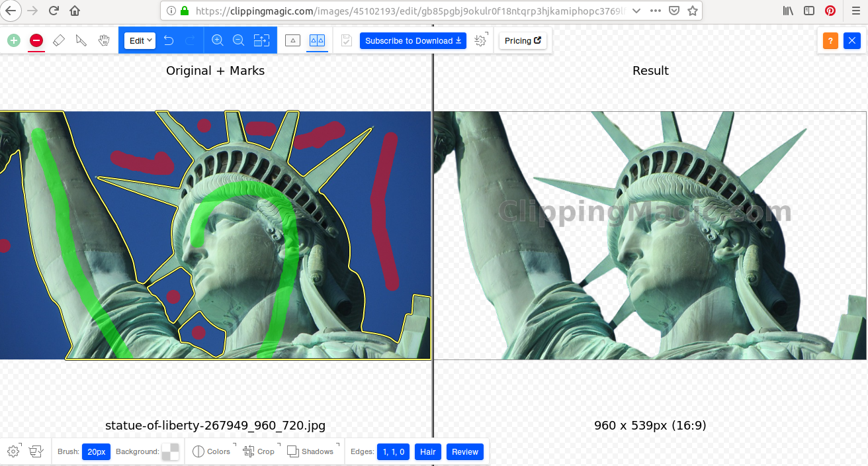868x466 pixels.
Task: Click the Review button
Action: (465, 451)
